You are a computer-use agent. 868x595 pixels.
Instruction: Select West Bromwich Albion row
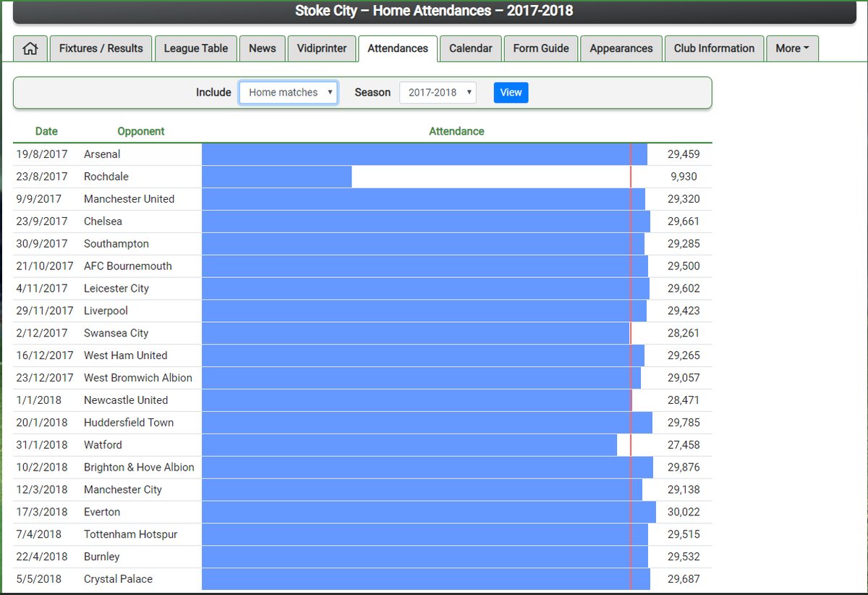pyautogui.click(x=362, y=378)
